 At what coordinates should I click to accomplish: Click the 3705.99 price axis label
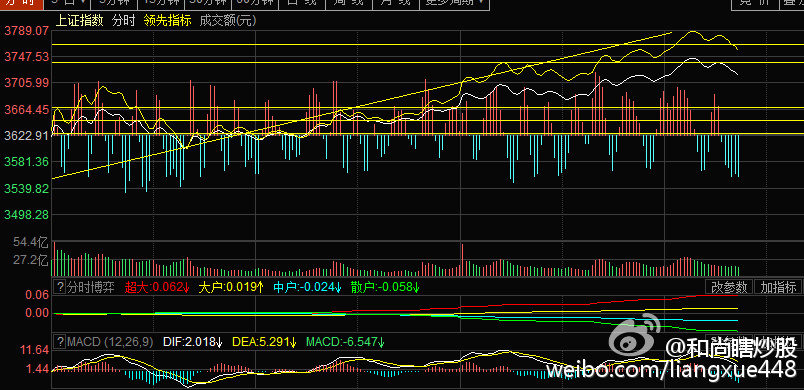[x=27, y=83]
